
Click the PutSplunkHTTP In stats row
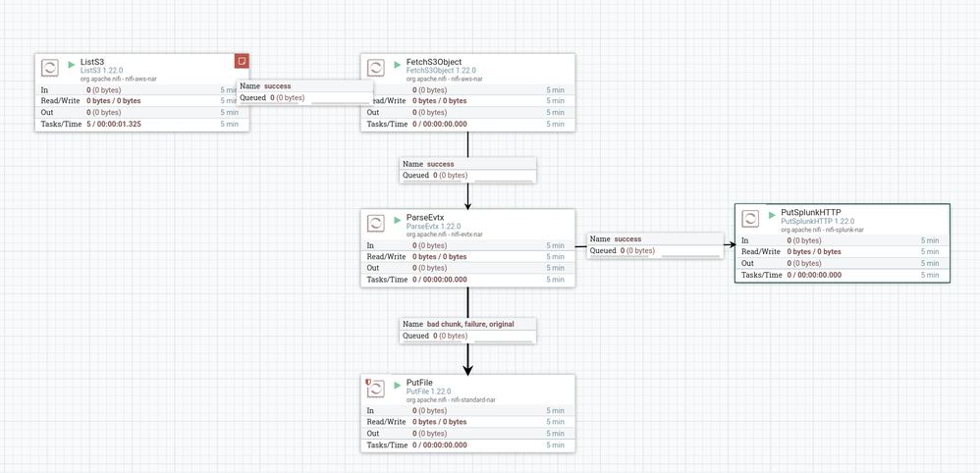(842, 240)
